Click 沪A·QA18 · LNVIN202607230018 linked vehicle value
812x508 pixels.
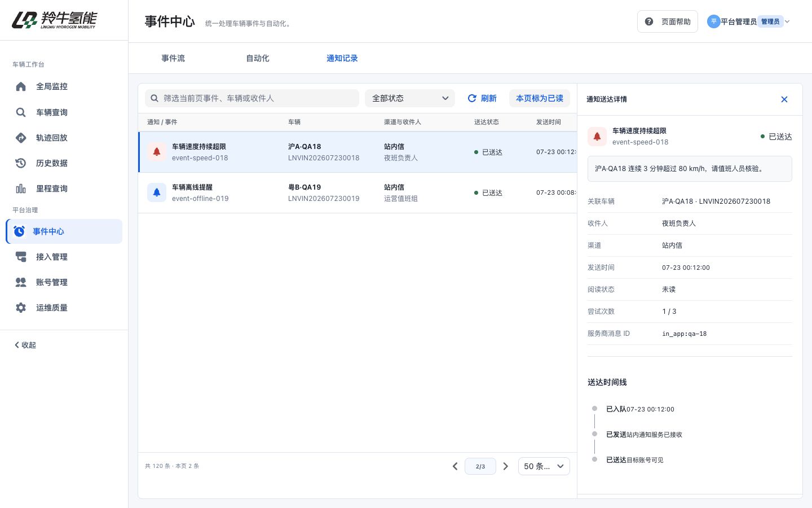click(x=716, y=202)
